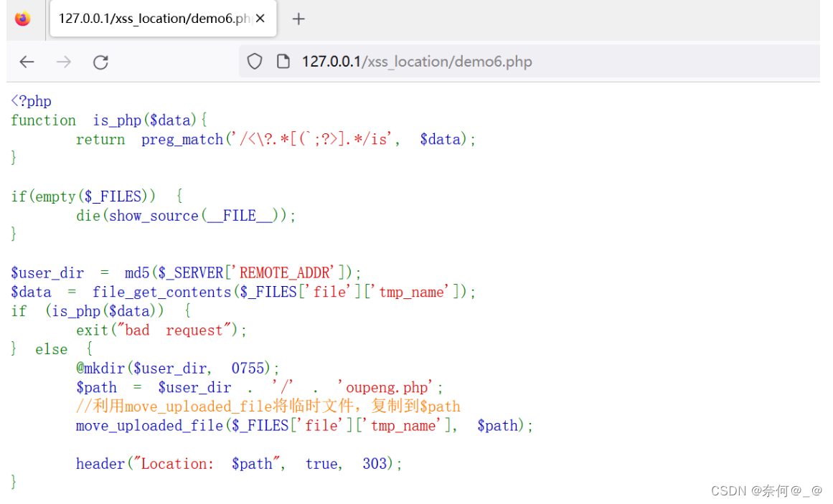Select the demo6.php browser tab

pyautogui.click(x=163, y=19)
